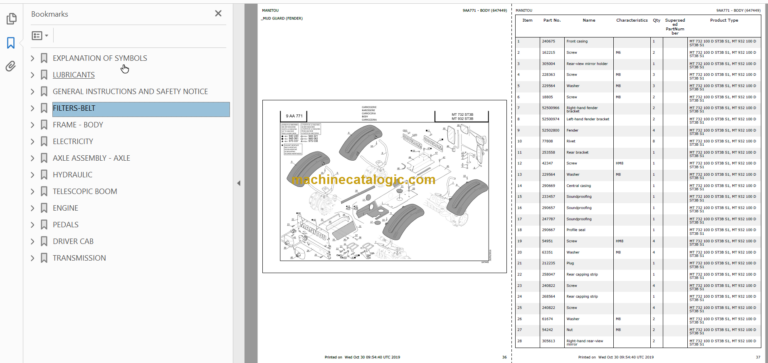The image size is (768, 363).
Task: Select the Right-hand rear-view mirror cell
Action: coord(589,342)
